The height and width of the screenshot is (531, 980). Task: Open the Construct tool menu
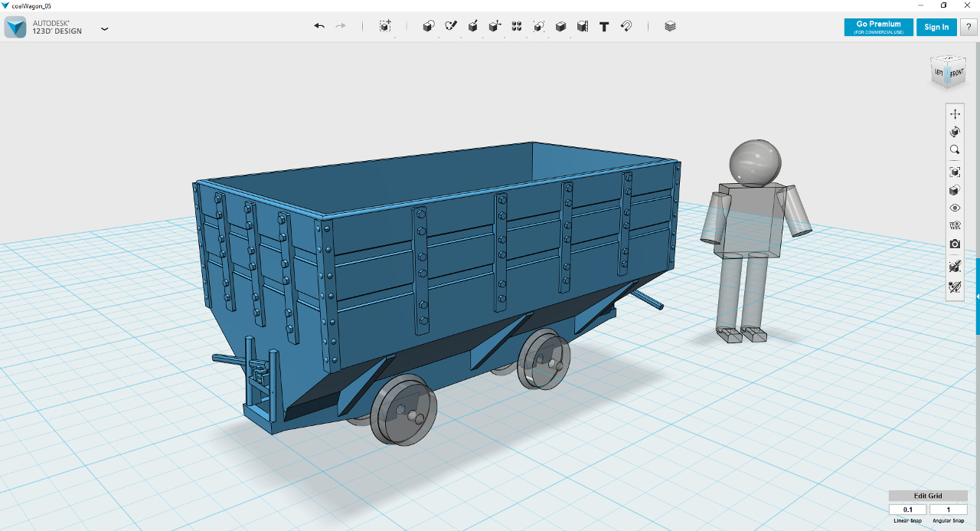473,26
